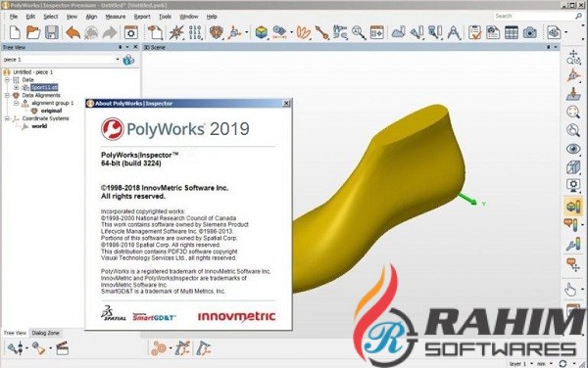Switch to the Tree View tab
The image size is (588, 368).
click(15, 333)
